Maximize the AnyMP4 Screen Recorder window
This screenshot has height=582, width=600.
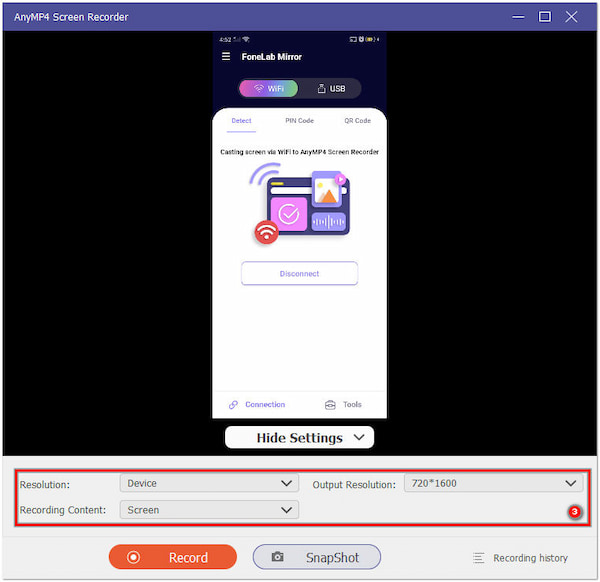pos(545,16)
